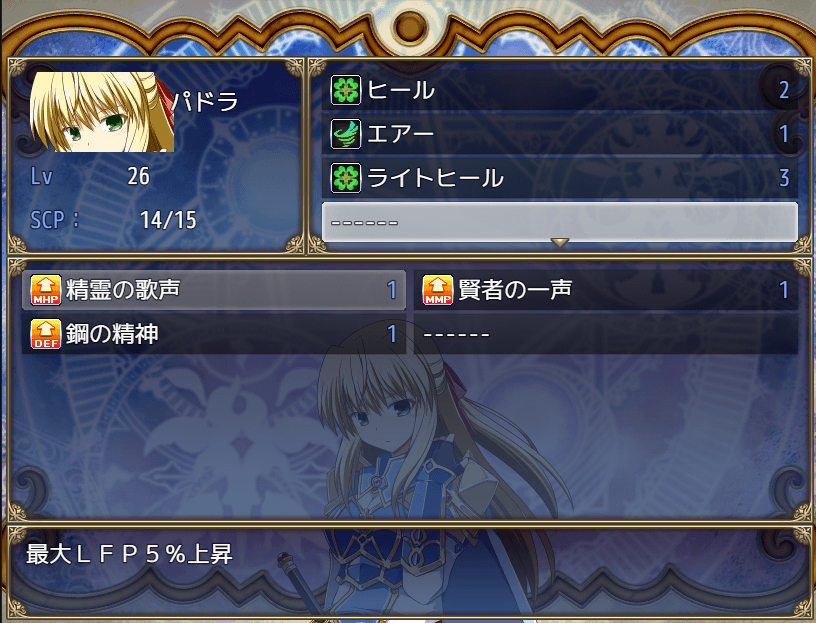Click パドラ's face portrait

click(x=101, y=112)
